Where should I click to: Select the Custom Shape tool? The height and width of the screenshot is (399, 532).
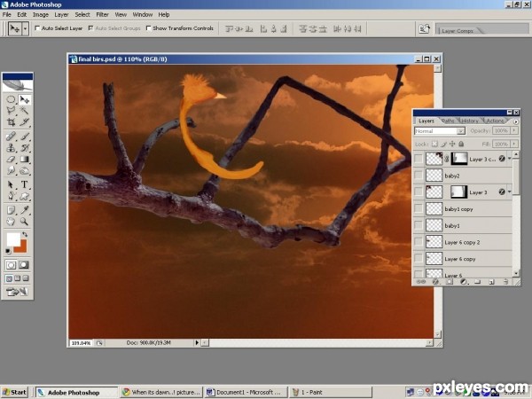[x=25, y=196]
